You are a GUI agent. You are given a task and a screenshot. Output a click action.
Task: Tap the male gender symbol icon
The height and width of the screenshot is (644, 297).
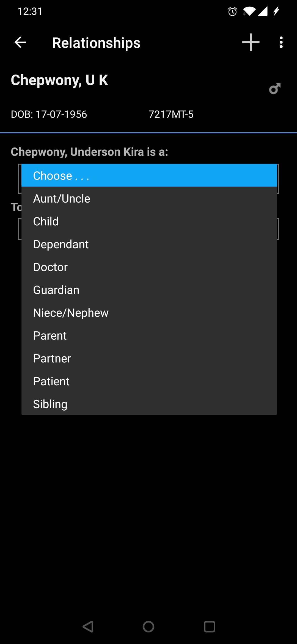275,89
